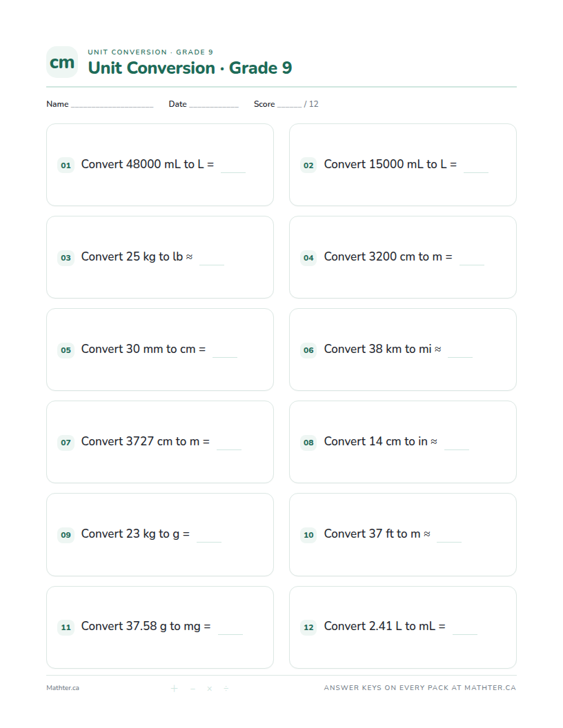The image size is (563, 728).
Task: Click the "Convert 15000 mL to L" question text
Action: [391, 164]
